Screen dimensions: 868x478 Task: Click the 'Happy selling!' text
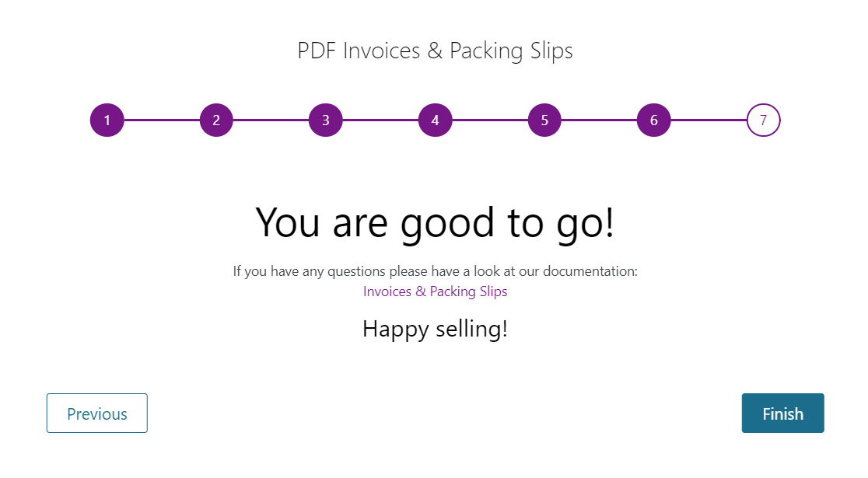pyautogui.click(x=435, y=328)
